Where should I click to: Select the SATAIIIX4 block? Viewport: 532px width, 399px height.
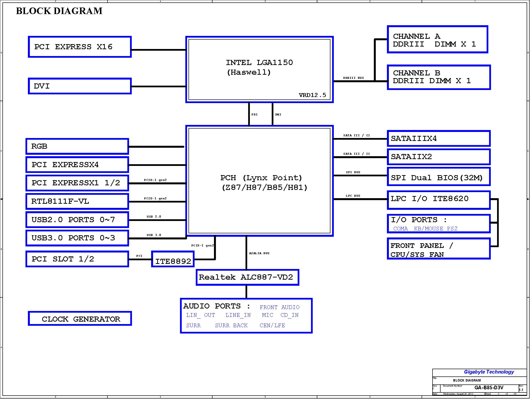pyautogui.click(x=439, y=138)
